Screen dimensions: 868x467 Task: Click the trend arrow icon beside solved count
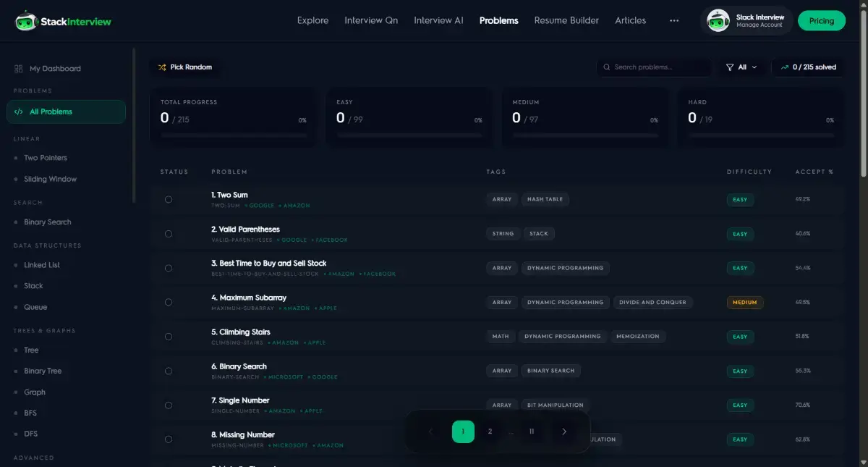(785, 67)
